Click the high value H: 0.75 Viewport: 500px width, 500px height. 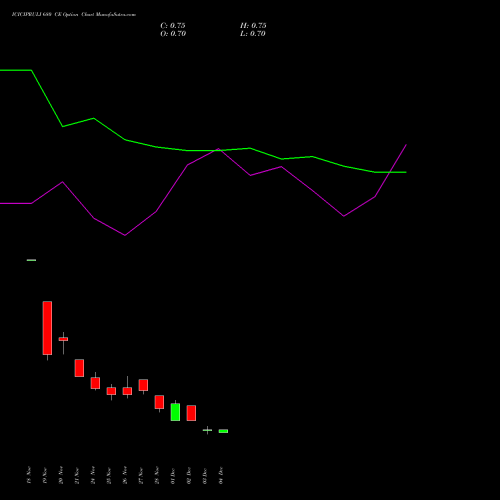point(253,26)
